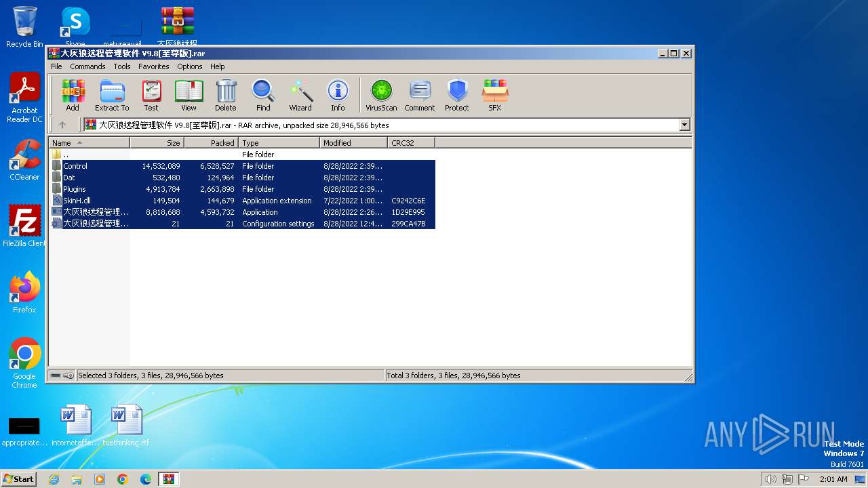The image size is (868, 488).
Task: Sort by Modified column header
Action: 353,143
